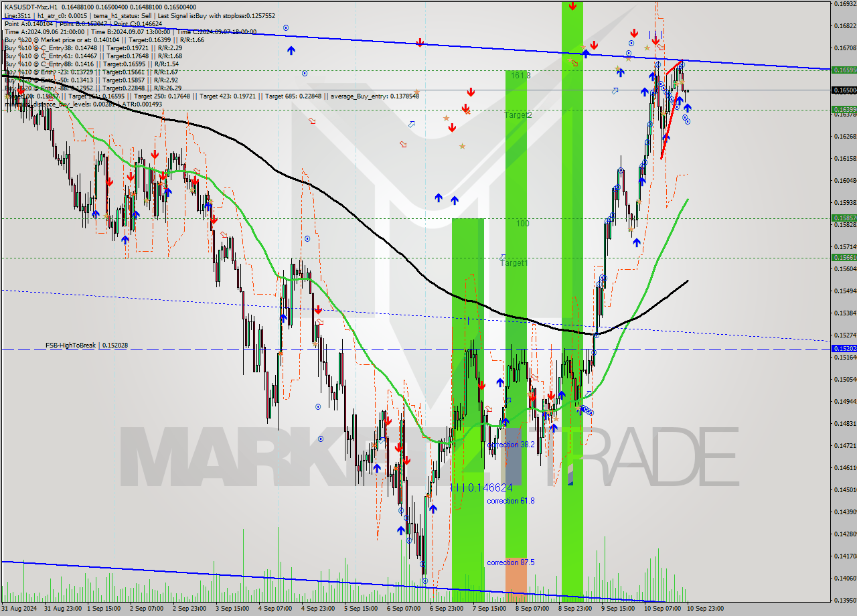857x616 pixels.
Task: Click the 0.14170 price axis value
Action: [846, 556]
